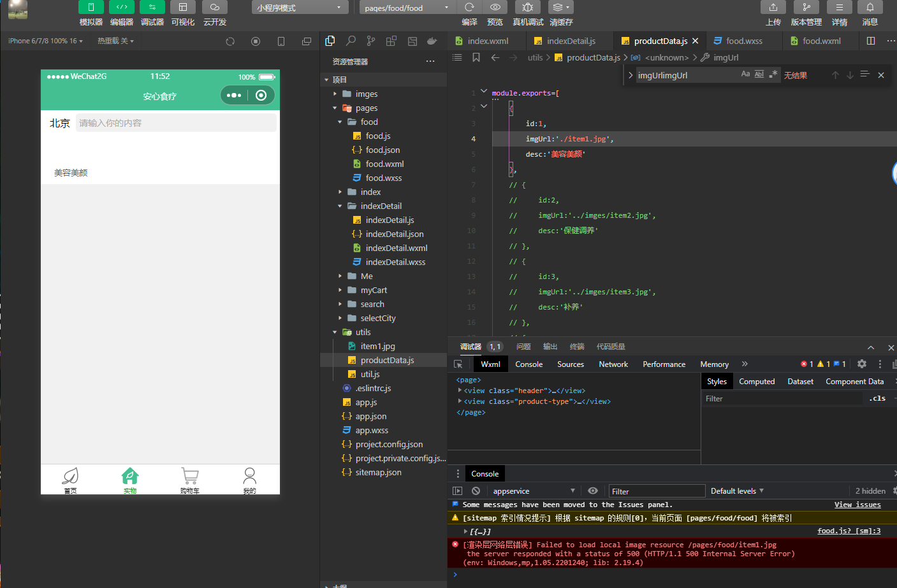Open project details (详情)
This screenshot has height=588, width=897.
(x=840, y=7)
